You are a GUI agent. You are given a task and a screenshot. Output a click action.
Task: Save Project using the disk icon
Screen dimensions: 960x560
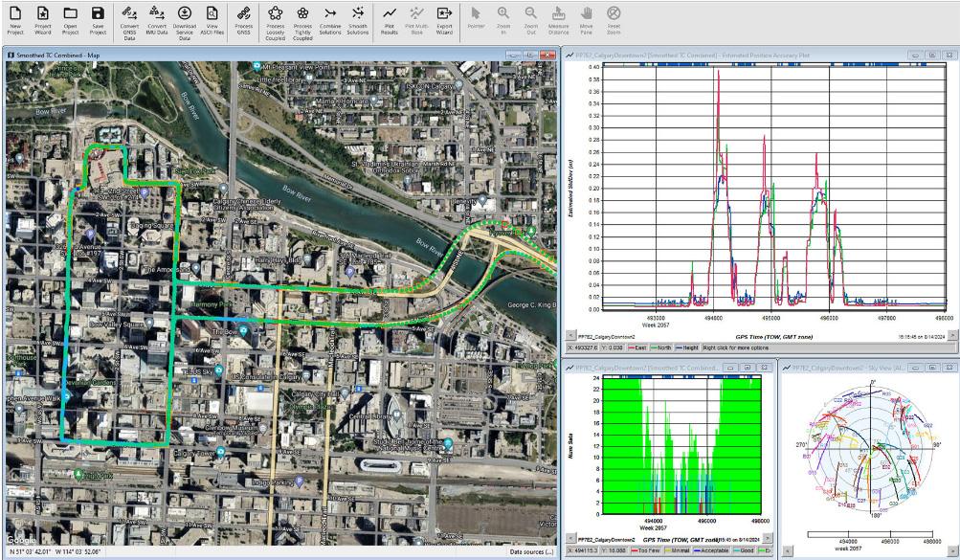click(98, 20)
